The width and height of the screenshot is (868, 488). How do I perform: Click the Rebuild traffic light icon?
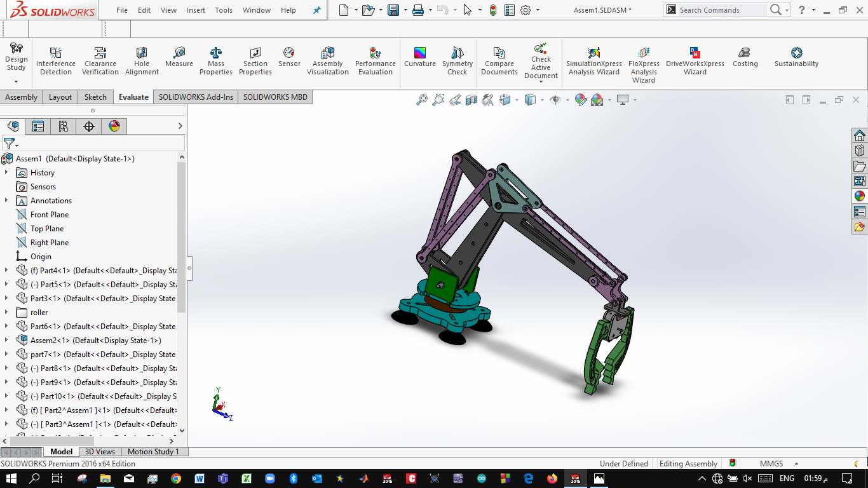tap(493, 10)
